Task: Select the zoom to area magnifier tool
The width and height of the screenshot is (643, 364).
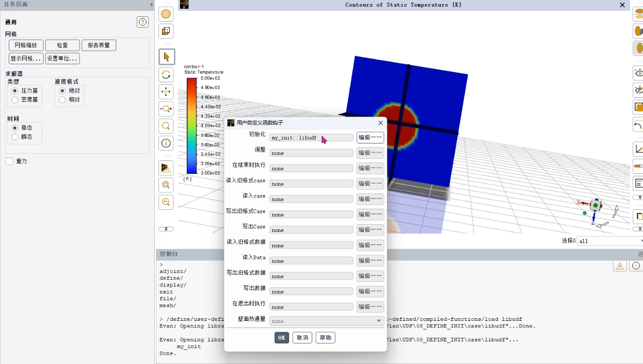Action: [x=166, y=126]
